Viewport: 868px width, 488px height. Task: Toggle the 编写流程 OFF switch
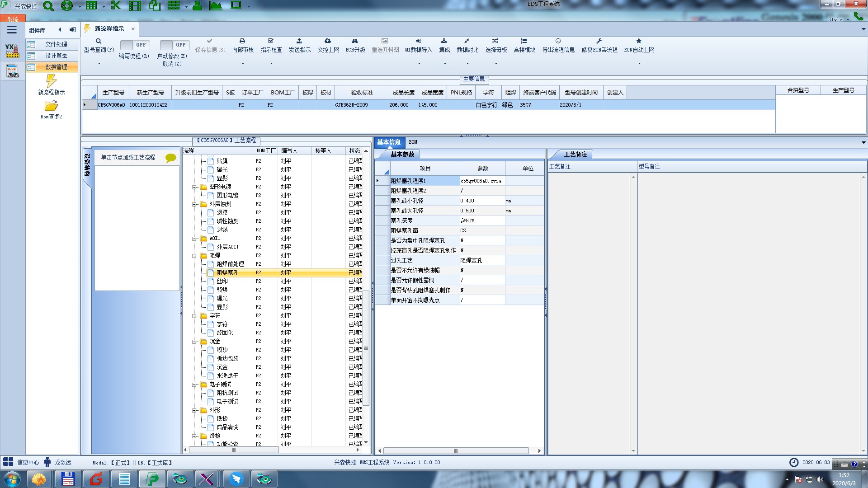[135, 45]
